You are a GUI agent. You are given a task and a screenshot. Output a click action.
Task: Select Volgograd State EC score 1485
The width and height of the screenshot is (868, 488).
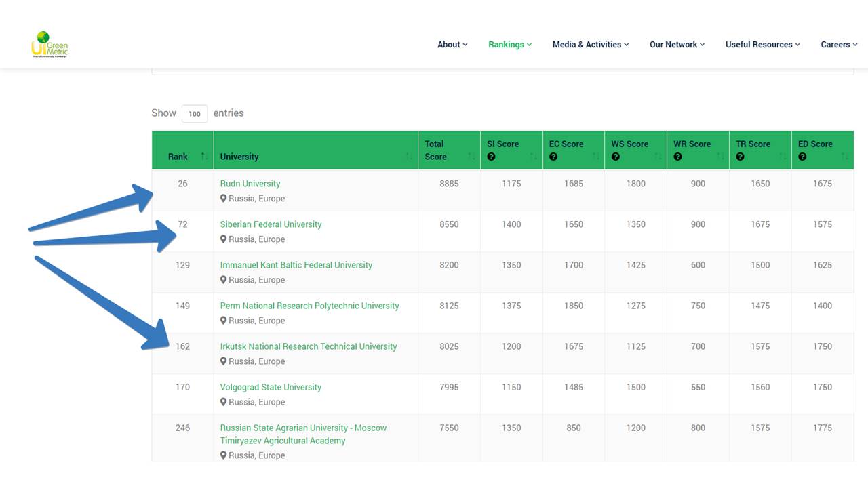pos(574,387)
